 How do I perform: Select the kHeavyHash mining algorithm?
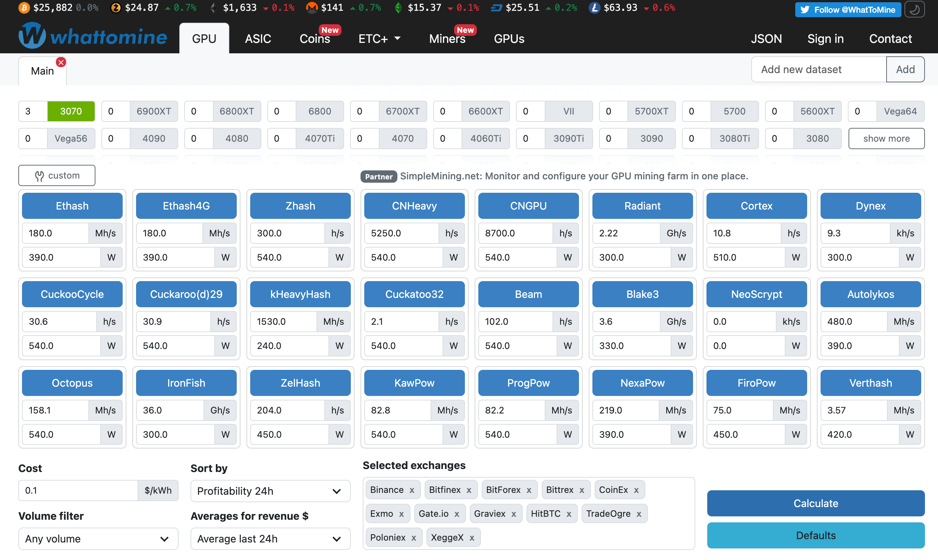coord(299,294)
